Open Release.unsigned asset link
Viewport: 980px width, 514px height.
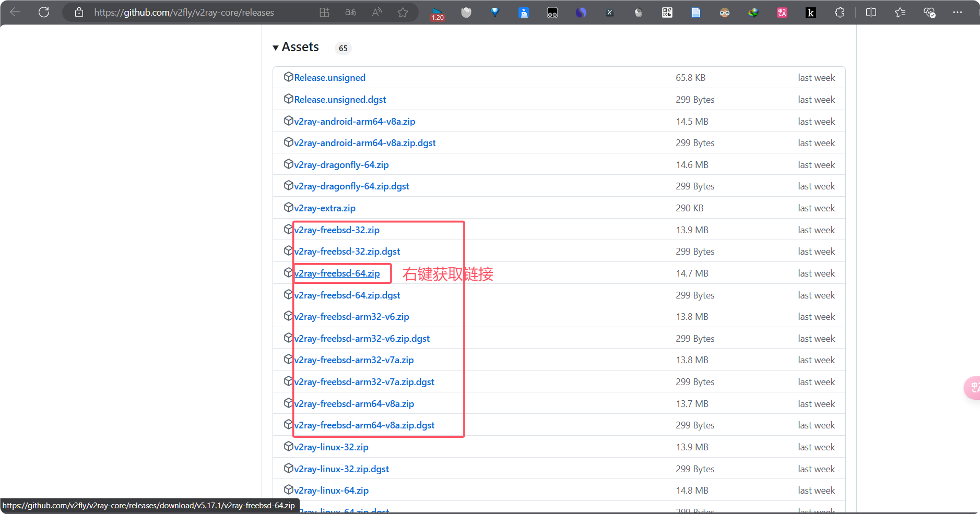pyautogui.click(x=329, y=78)
